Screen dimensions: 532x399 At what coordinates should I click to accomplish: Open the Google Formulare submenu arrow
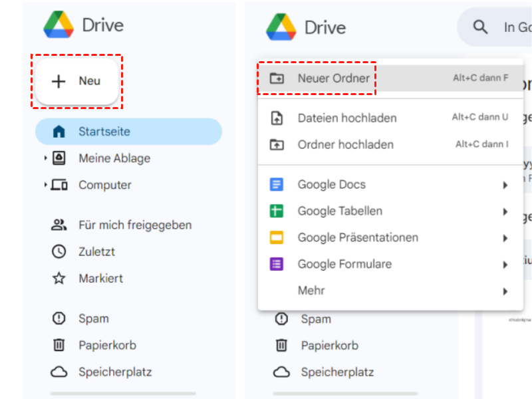505,265
